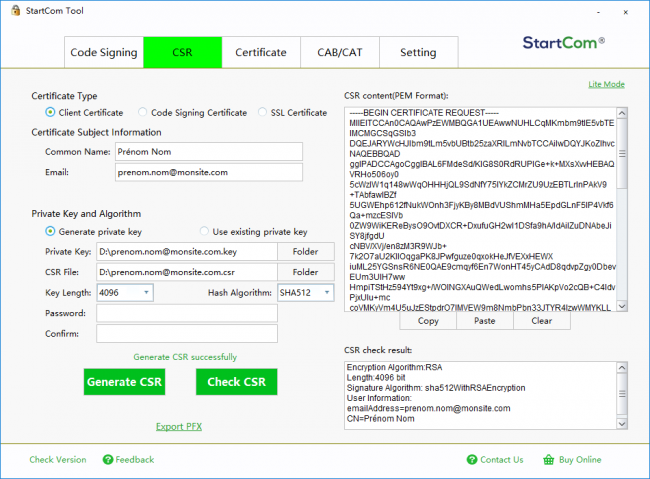The height and width of the screenshot is (479, 650).
Task: Switch to the Code Signing tab
Action: pyautogui.click(x=104, y=52)
